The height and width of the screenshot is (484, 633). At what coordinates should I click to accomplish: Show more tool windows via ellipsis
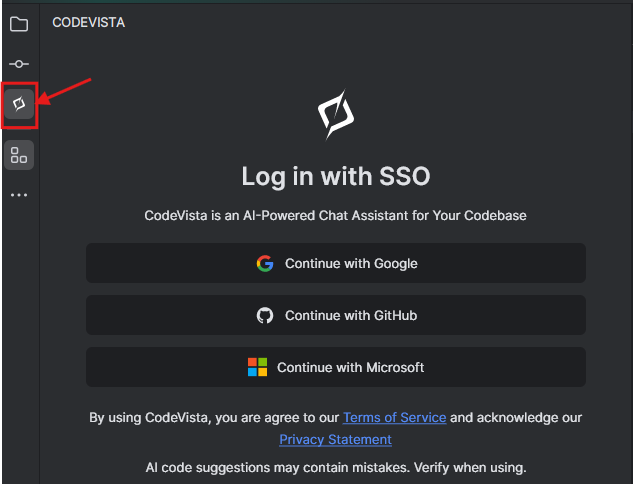[x=19, y=195]
